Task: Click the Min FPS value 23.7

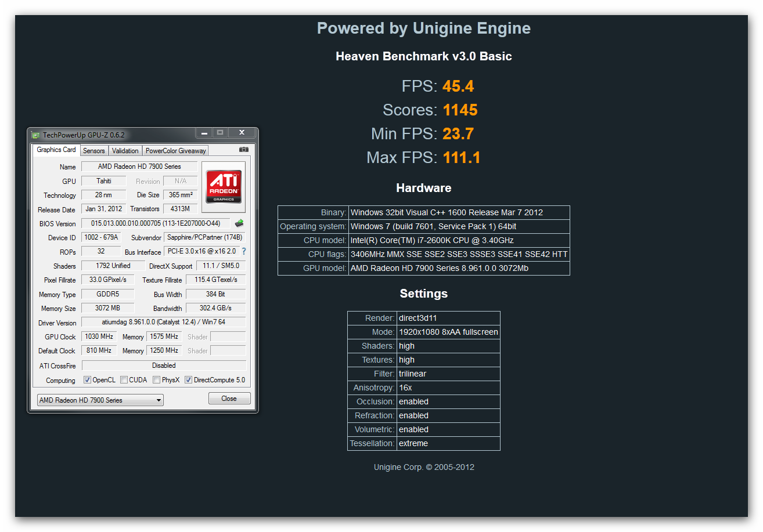Action: click(x=458, y=134)
